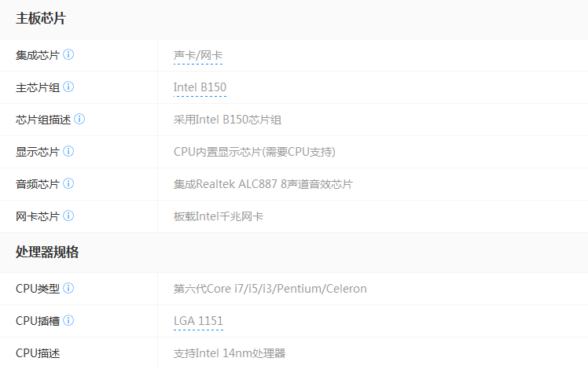Screen dimensions: 588x369
Task: Select the 板载Intel千兆网卡 value text
Action: tap(218, 216)
